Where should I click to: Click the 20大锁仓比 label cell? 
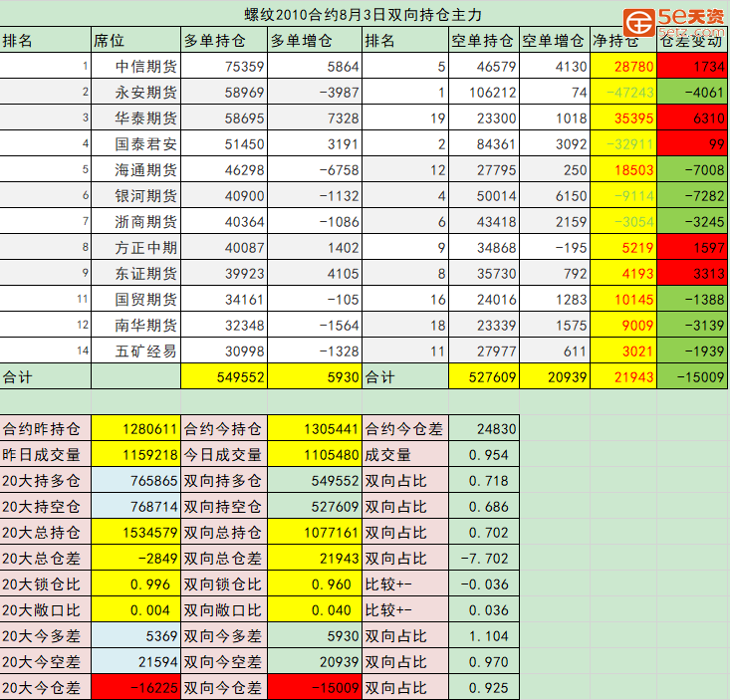pyautogui.click(x=45, y=584)
